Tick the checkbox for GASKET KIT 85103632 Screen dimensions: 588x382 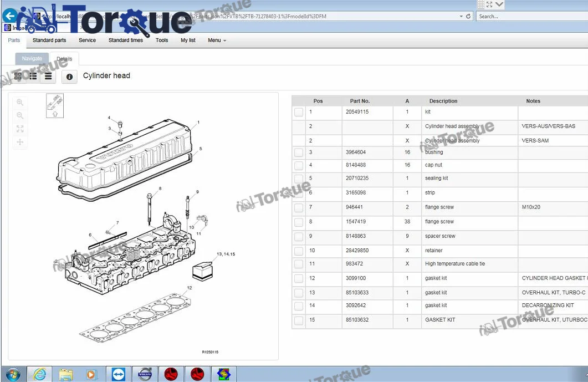coord(299,320)
